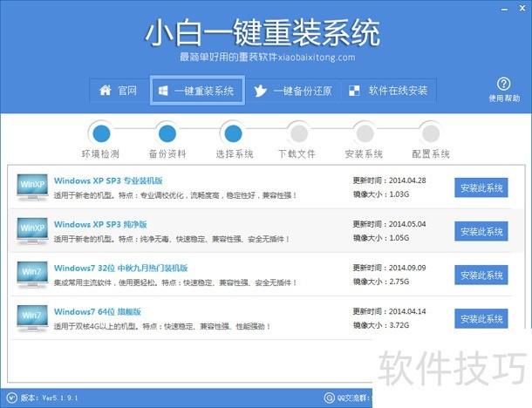This screenshot has width=532, height=408.
Task: Click the 配置系统 step circle
Action: [x=431, y=133]
